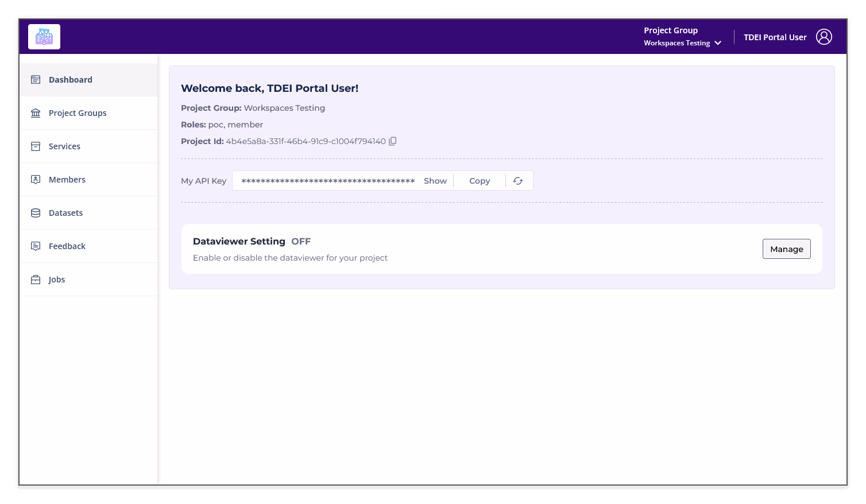Open the Workspaces Testing project selector
The height and width of the screenshot is (504, 866).
(682, 43)
